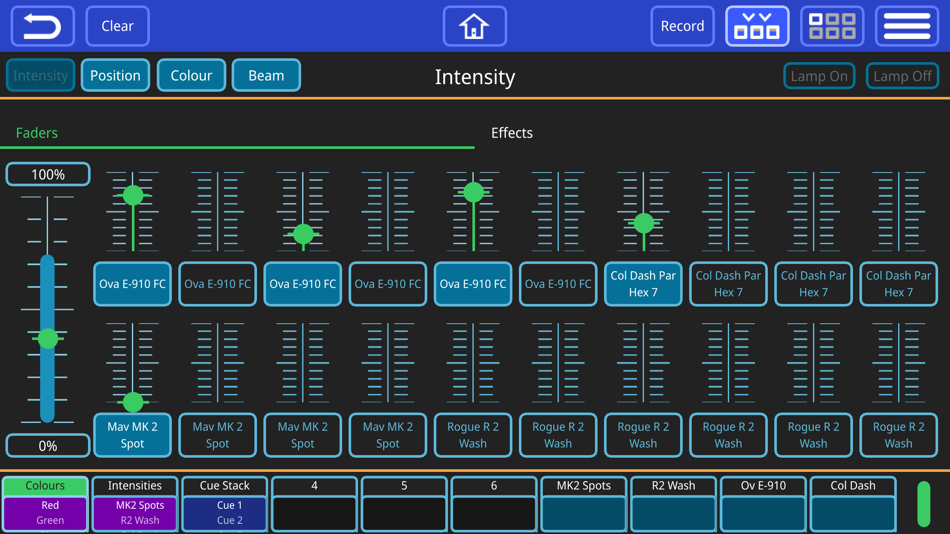Click the back arrow icon
Screen dimensions: 950x534
pyautogui.click(x=42, y=26)
